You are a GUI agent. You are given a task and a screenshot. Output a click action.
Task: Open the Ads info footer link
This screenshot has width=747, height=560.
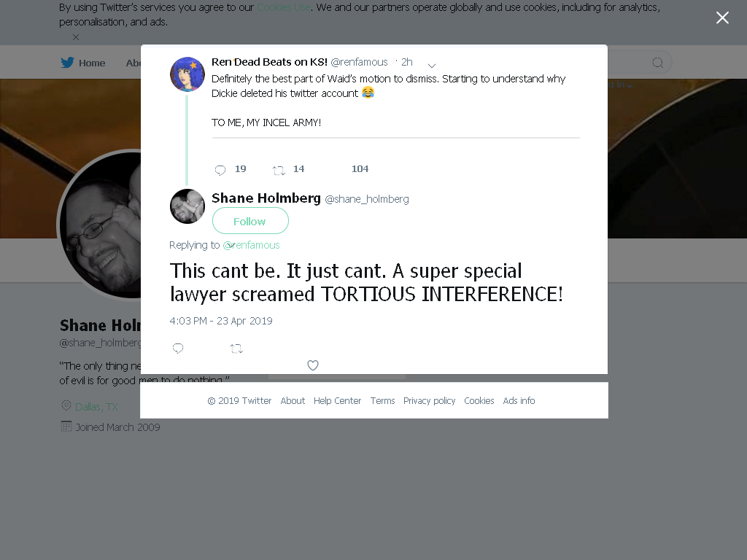pyautogui.click(x=519, y=401)
